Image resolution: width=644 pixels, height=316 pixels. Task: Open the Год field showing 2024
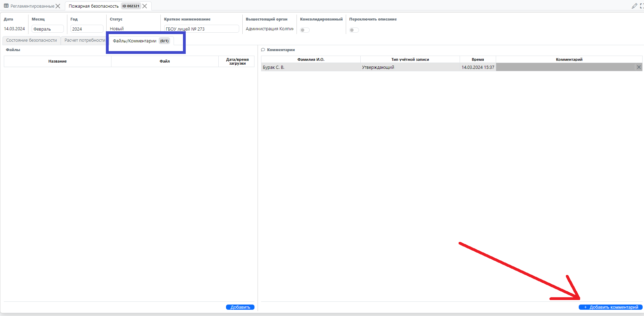(x=86, y=29)
